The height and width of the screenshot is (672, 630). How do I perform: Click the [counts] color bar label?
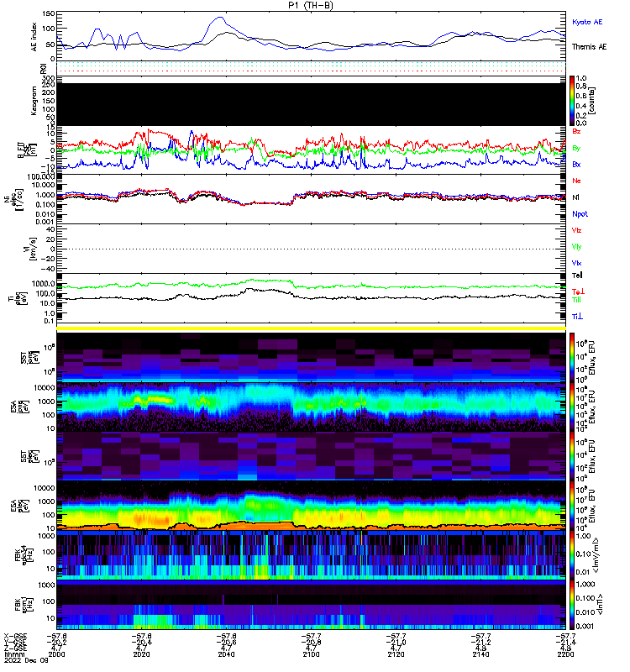point(592,101)
